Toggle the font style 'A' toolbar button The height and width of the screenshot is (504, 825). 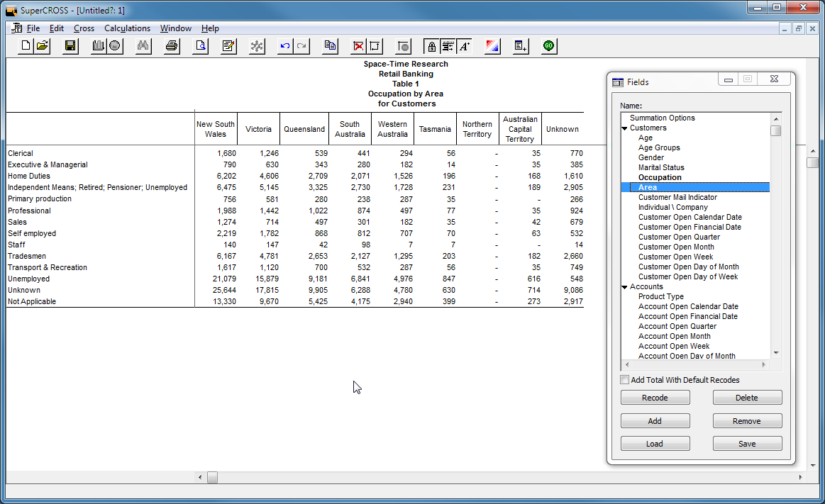click(x=464, y=46)
